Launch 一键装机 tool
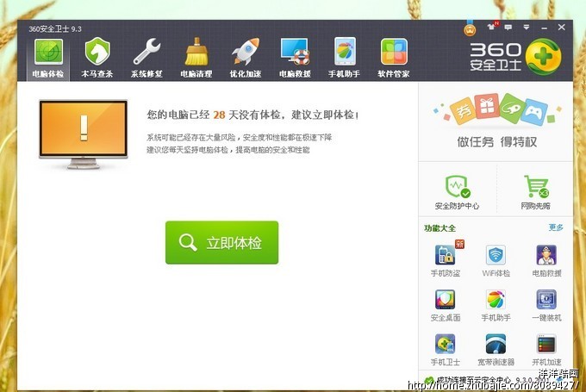Image resolution: width=586 pixels, height=392 pixels. [x=546, y=305]
